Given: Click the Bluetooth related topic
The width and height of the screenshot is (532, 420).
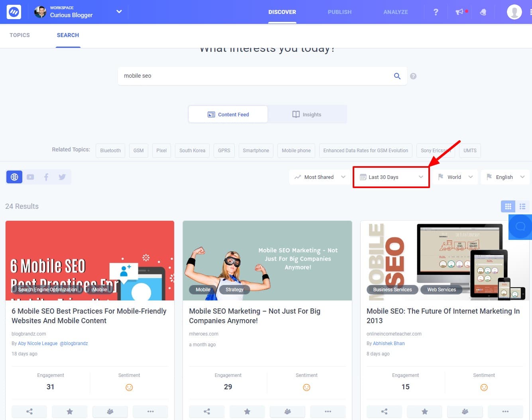Looking at the screenshot, I should tap(110, 151).
